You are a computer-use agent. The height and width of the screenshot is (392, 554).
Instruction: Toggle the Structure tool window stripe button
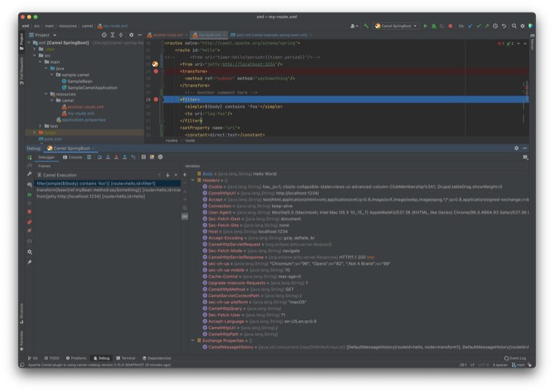(x=21, y=313)
